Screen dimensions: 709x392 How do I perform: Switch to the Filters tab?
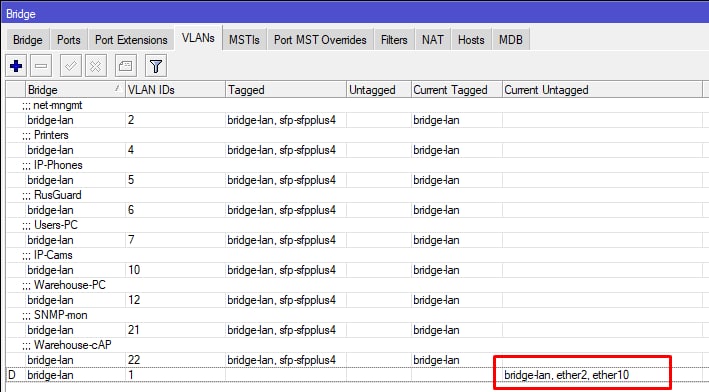pos(394,40)
